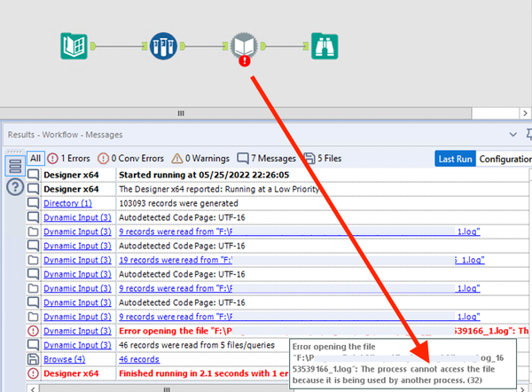Show All messages filter
Screen dimensions: 532x392
click(x=35, y=159)
